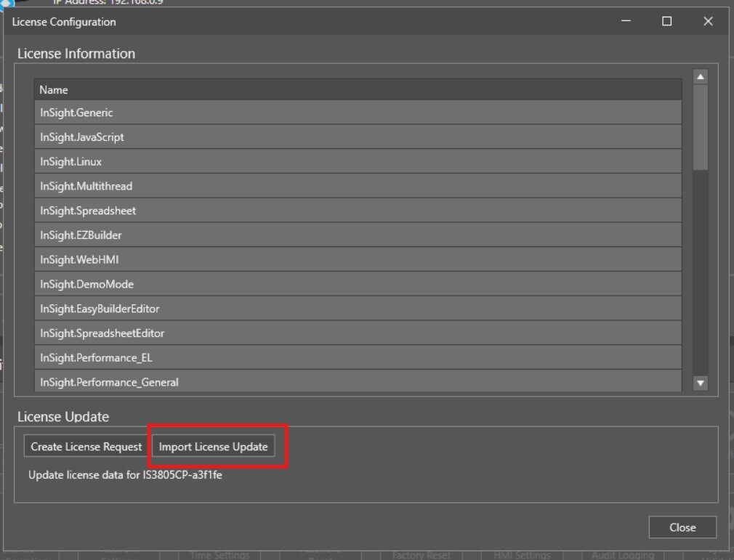Click the highlighted Import License Update button
734x560 pixels.
tap(214, 446)
